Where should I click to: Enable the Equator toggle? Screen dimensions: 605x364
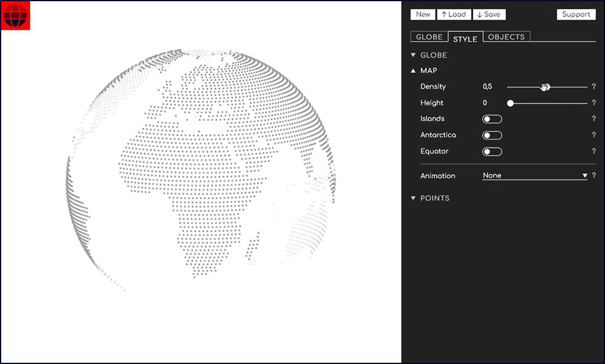click(x=492, y=151)
